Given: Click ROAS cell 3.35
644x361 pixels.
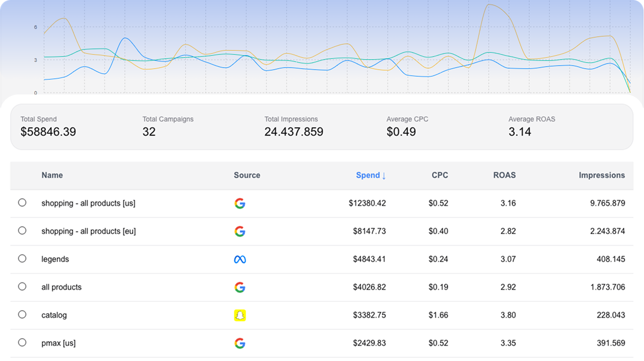Looking at the screenshot, I should click(508, 343).
